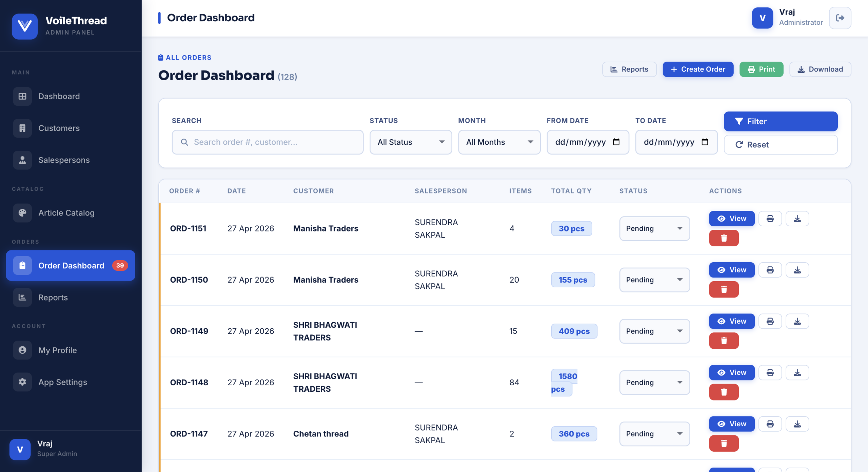868x472 pixels.
Task: Click the Create Order button
Action: coord(698,69)
